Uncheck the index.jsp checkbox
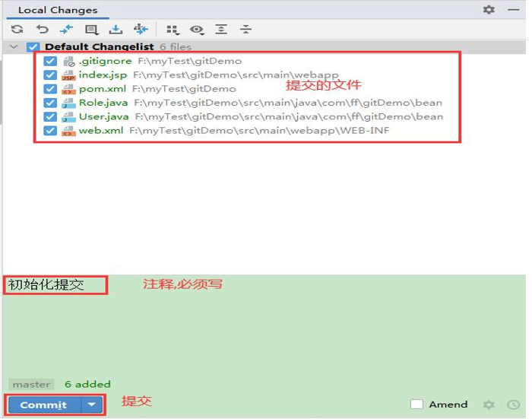The width and height of the screenshot is (532, 419). tap(50, 75)
